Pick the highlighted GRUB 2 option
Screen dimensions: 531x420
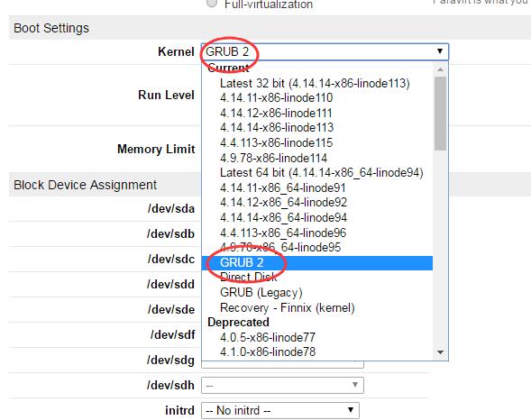point(317,262)
